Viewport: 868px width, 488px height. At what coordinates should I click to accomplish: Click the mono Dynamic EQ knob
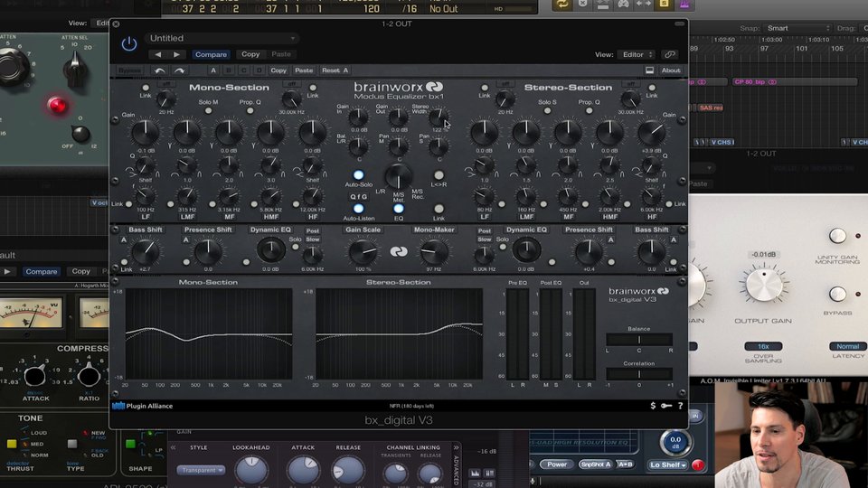[x=270, y=251]
